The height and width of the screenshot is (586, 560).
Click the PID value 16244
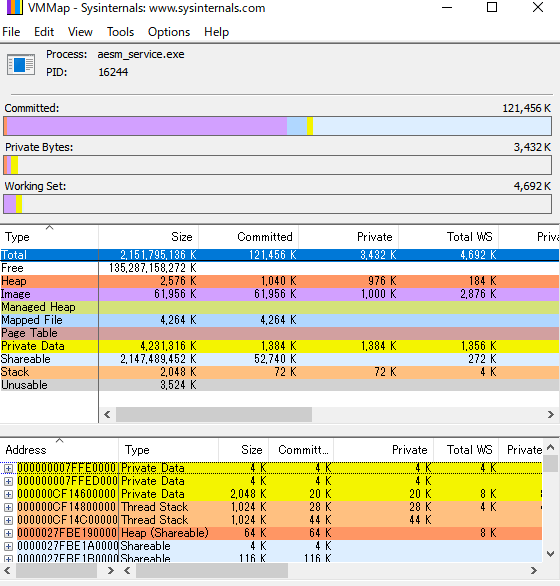113,72
